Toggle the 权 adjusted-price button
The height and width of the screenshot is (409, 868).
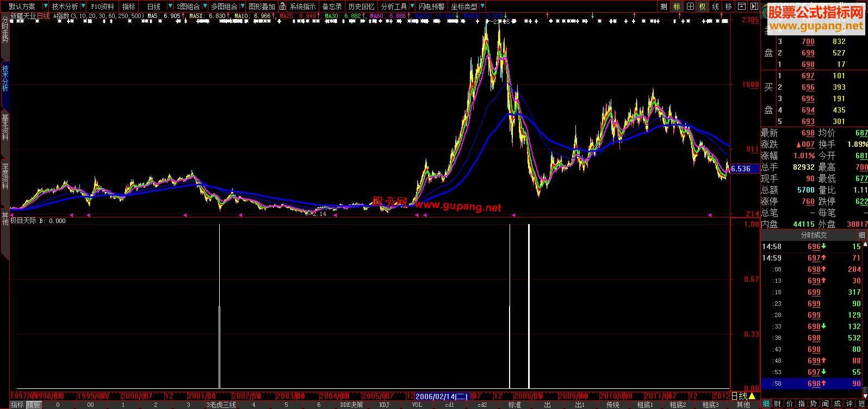(703, 7)
